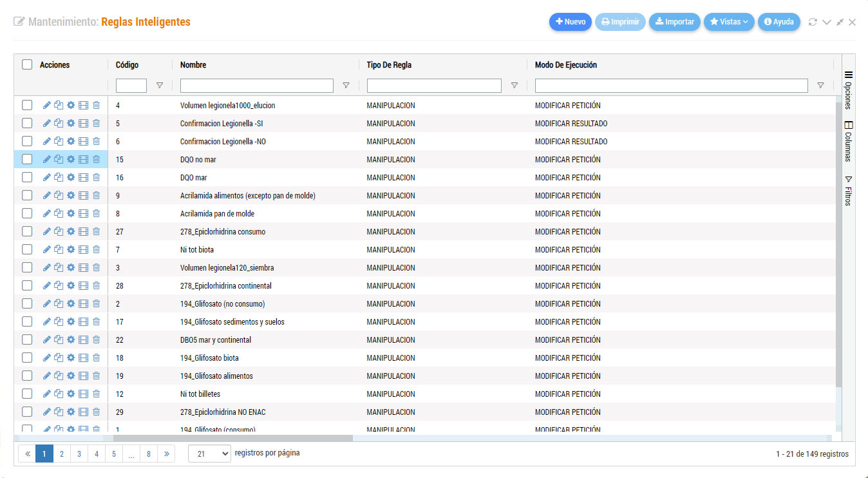The image size is (868, 478).
Task: Click the filter icon beside Nombre field
Action: click(x=346, y=85)
